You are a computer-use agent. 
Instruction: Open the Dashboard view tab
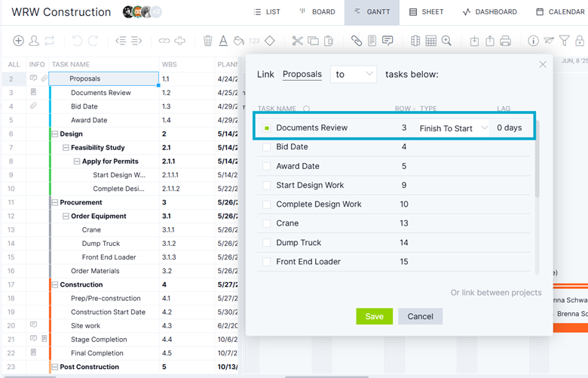pos(489,12)
